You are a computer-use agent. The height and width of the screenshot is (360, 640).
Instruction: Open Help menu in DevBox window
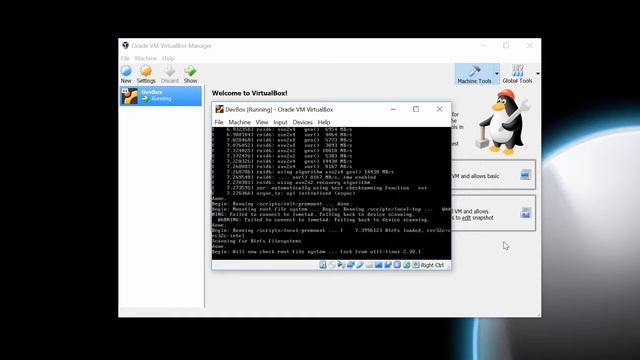click(x=324, y=122)
